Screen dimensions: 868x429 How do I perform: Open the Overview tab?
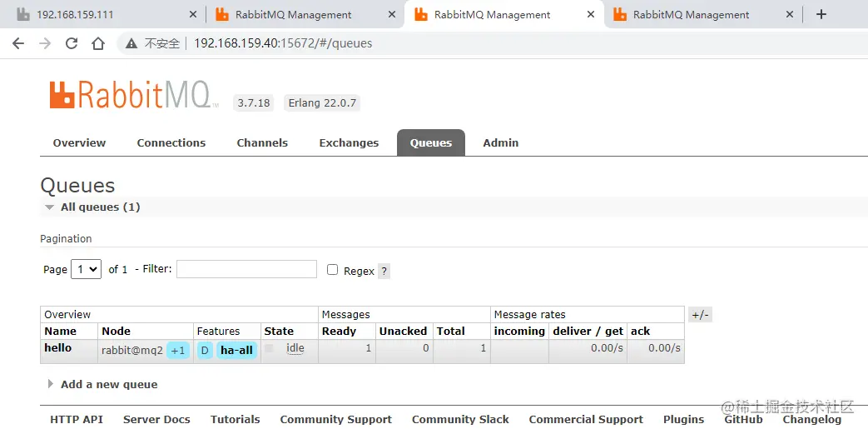click(79, 143)
